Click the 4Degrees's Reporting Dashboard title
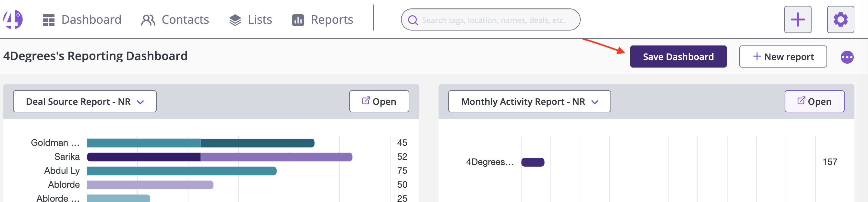Screen dimensions: 868x202 click(x=95, y=56)
